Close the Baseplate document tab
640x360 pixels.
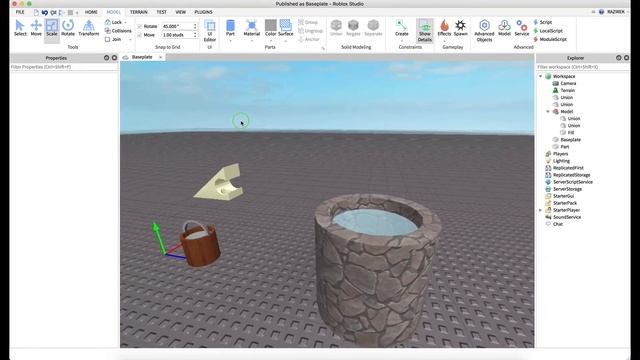coord(160,57)
